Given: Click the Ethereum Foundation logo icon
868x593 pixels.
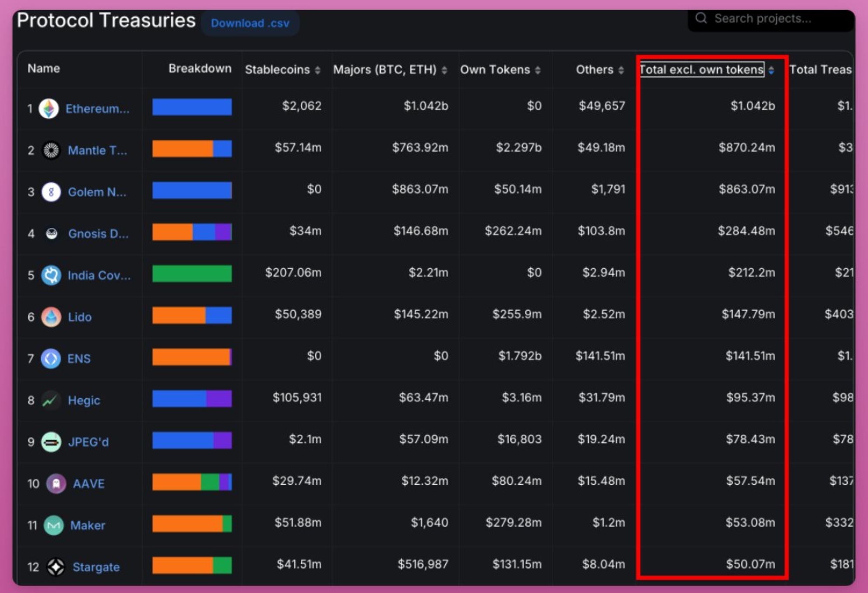Looking at the screenshot, I should tap(48, 108).
